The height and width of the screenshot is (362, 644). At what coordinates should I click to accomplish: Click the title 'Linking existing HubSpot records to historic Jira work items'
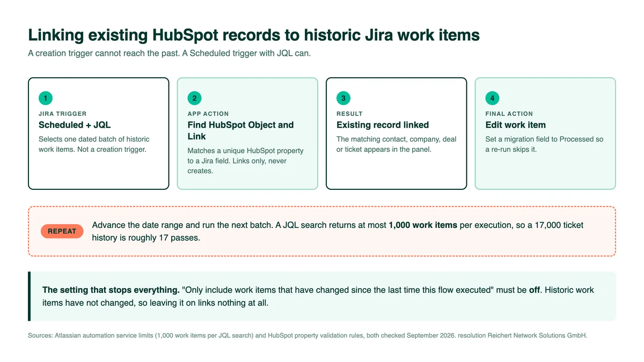[x=254, y=35]
